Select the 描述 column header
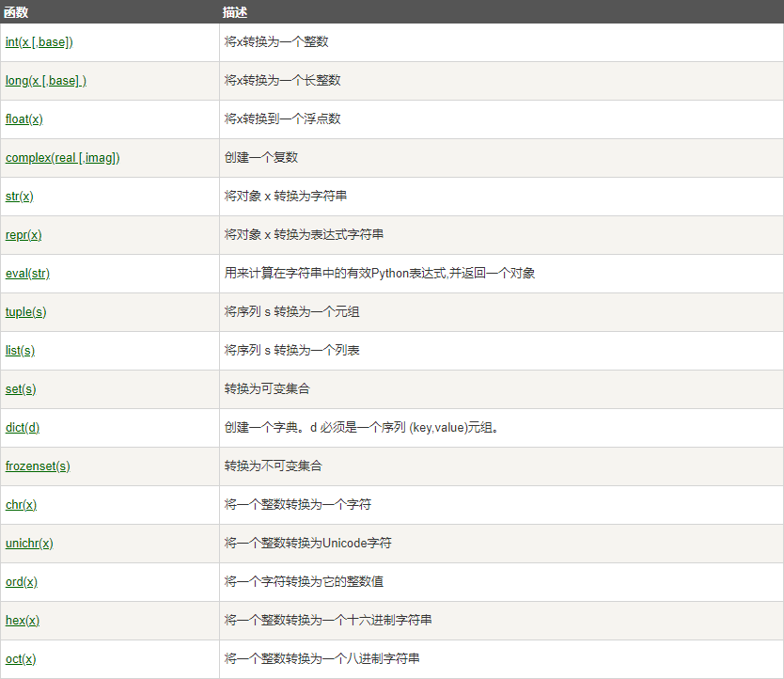The height and width of the screenshot is (679, 784). pyautogui.click(x=235, y=12)
